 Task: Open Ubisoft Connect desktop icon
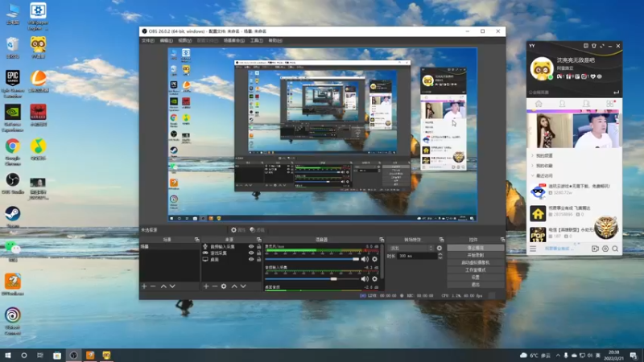tap(13, 320)
